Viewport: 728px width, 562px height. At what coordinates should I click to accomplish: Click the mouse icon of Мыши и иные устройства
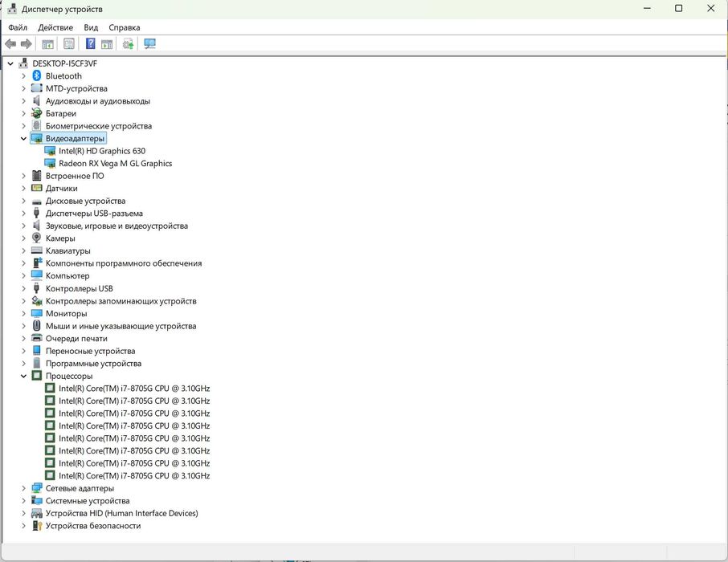tap(37, 326)
